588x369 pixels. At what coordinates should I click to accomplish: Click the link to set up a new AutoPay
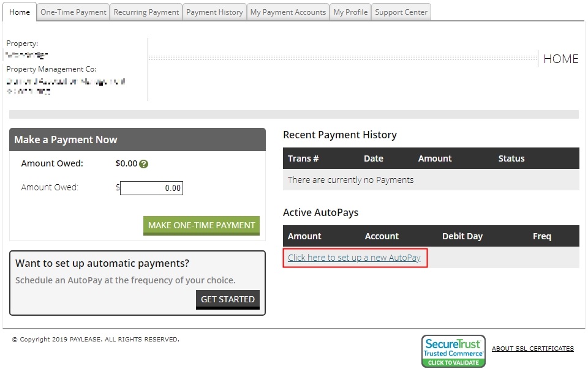point(355,258)
